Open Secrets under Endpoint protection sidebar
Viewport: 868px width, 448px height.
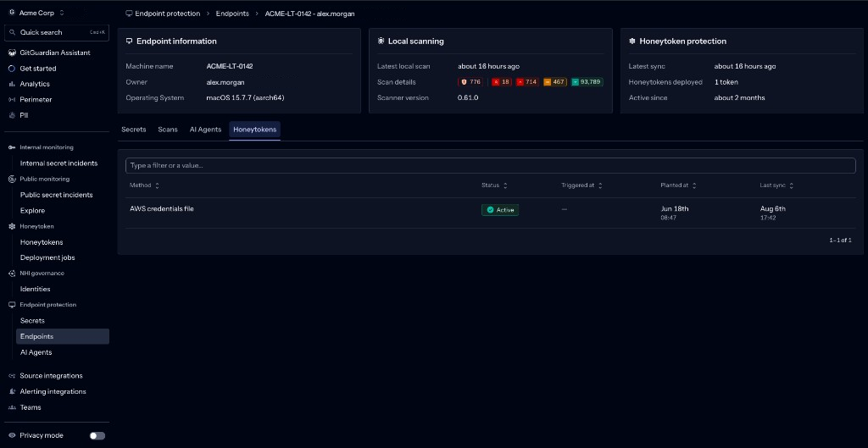tap(33, 321)
